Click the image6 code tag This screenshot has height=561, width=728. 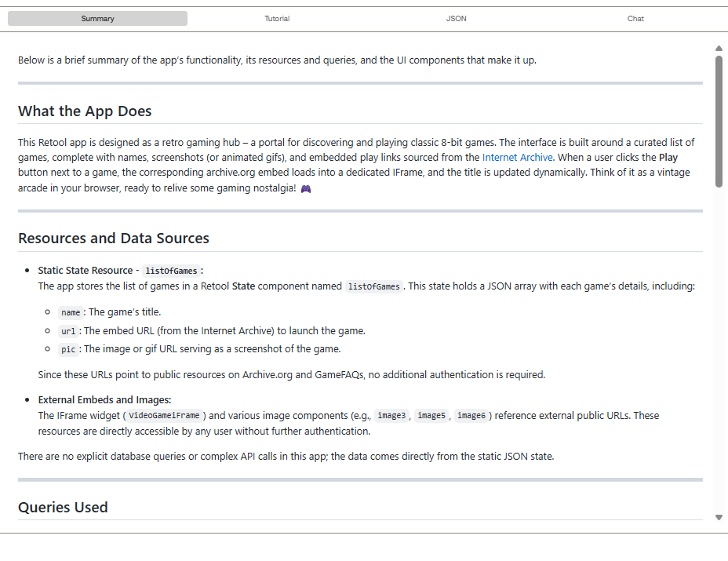coord(471,416)
